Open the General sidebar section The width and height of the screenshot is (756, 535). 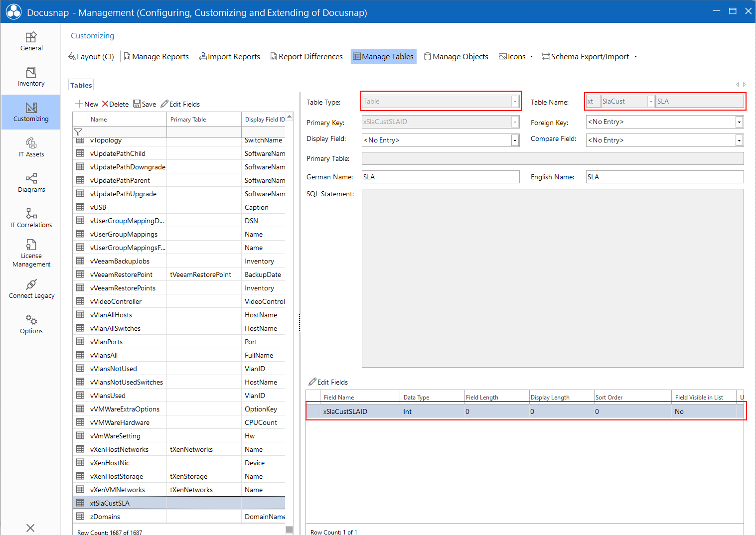pos(31,41)
